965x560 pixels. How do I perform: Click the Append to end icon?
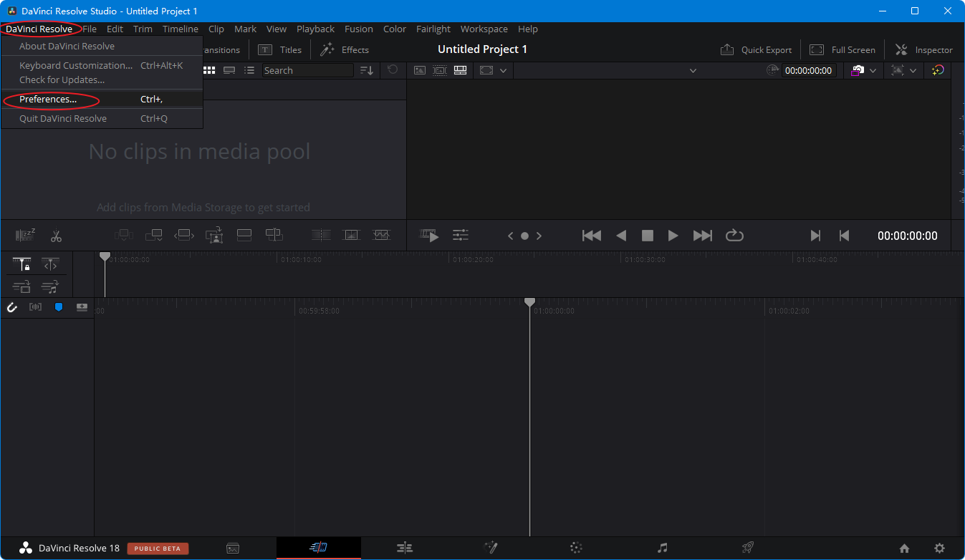[x=154, y=235]
